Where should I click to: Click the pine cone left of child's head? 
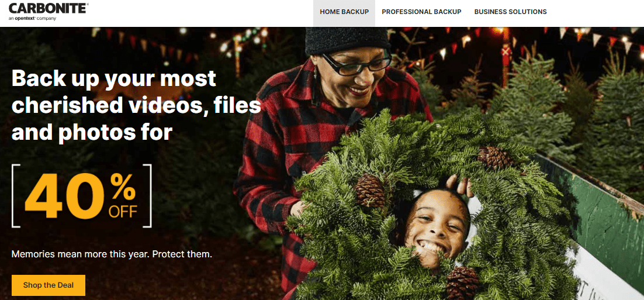coord(370,191)
